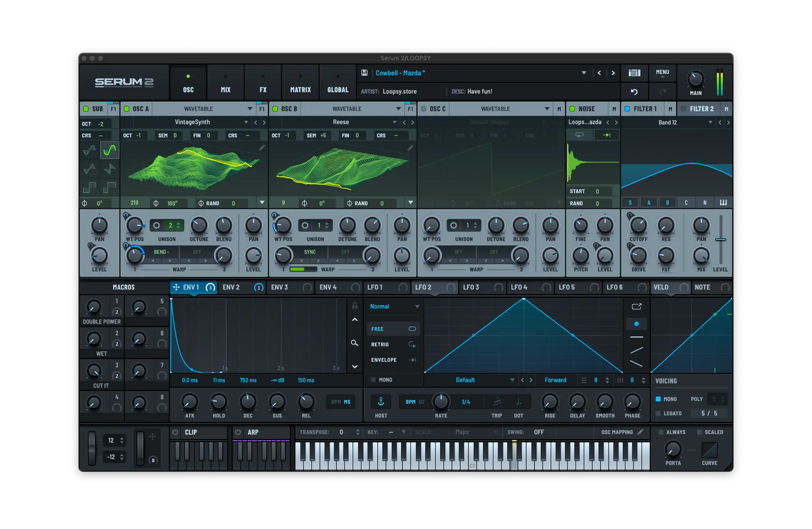
Task: Click the Noise one-shot arrow icon
Action: pos(606,135)
